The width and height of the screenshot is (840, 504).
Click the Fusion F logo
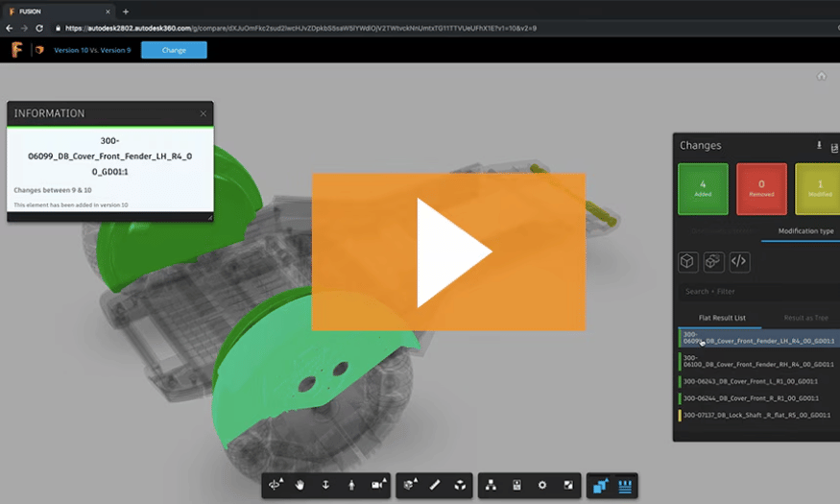click(17, 50)
